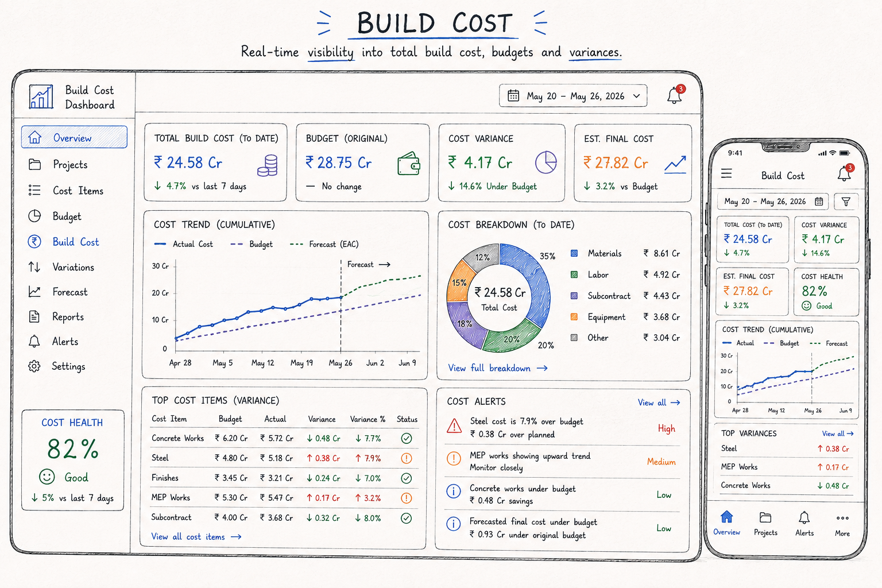The width and height of the screenshot is (882, 588).
Task: Click the orange exclamation icon for MEP works alert
Action: click(x=454, y=458)
